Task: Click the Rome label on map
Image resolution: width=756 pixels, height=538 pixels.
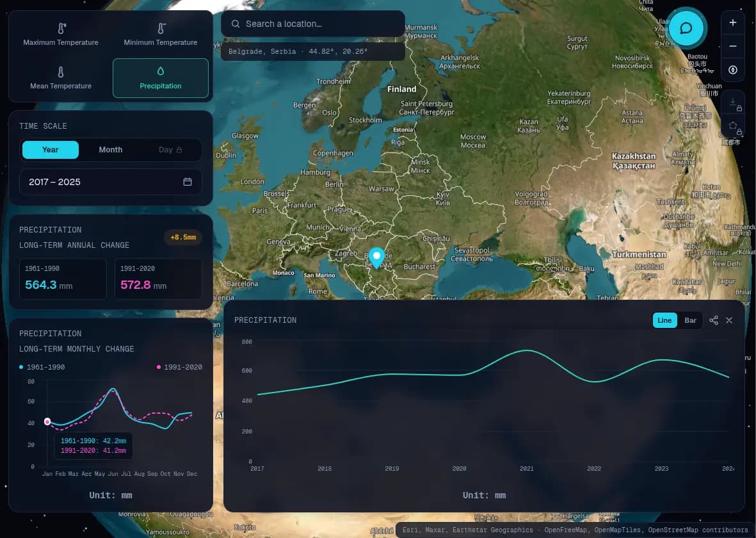Action: tap(318, 291)
